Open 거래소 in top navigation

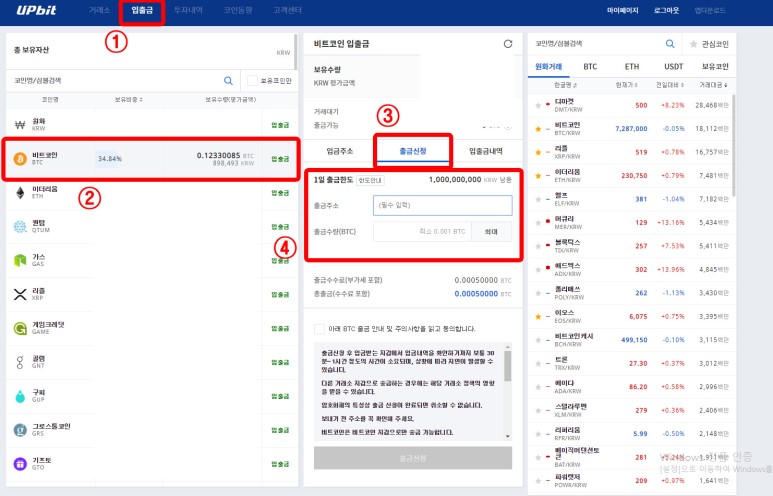click(100, 10)
